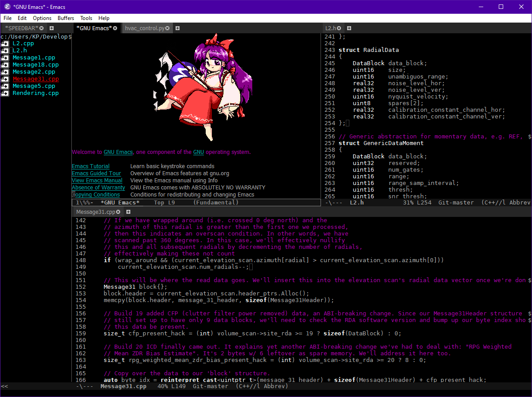Click the file icon beside L2.cpp in speedbar

[x=5, y=43]
